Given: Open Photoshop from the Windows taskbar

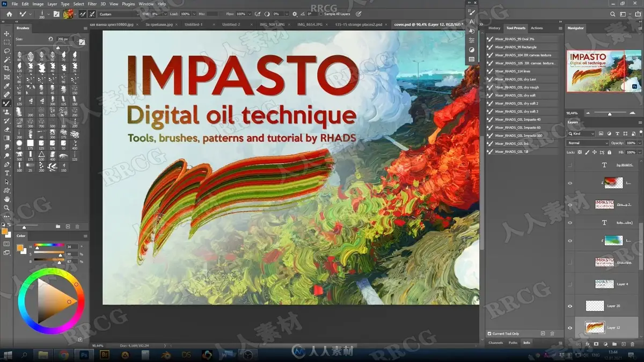Looking at the screenshot, I should pos(84,354).
